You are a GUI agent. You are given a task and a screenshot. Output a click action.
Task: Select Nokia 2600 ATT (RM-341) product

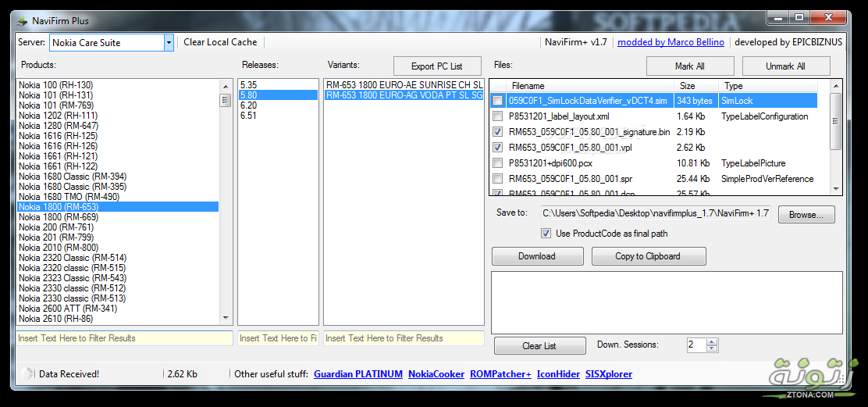click(118, 309)
